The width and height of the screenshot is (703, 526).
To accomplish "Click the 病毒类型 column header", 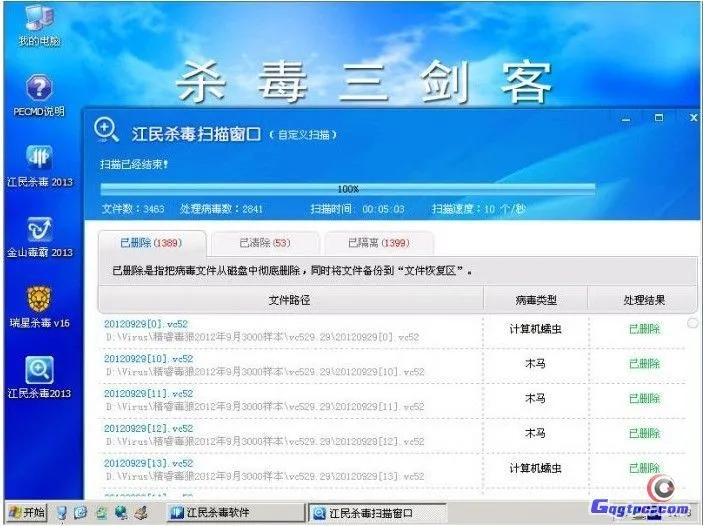I will (x=536, y=300).
